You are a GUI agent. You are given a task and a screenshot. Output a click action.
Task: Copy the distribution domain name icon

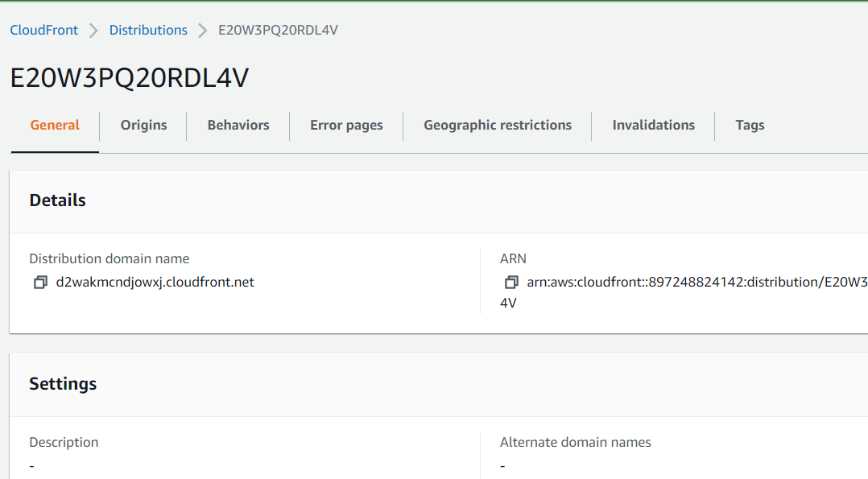(40, 283)
